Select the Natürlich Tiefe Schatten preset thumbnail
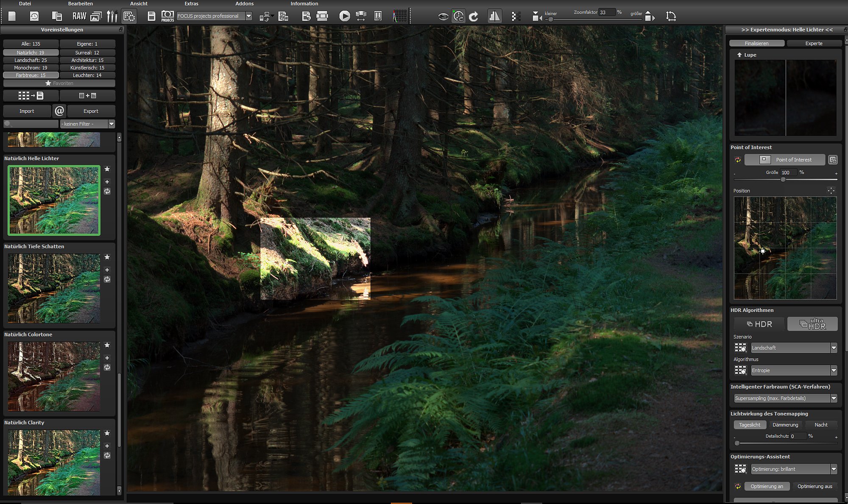 pyautogui.click(x=54, y=288)
